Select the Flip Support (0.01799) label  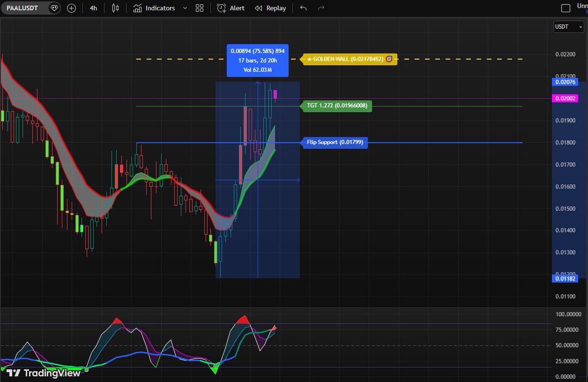click(x=334, y=142)
